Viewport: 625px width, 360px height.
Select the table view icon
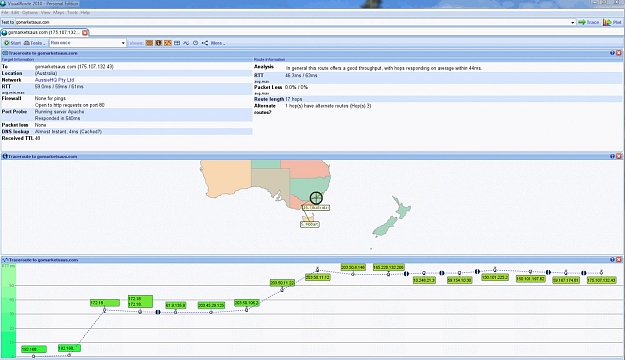(177, 43)
